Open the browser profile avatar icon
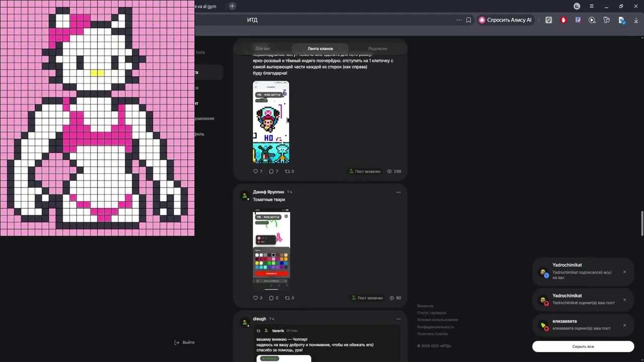 tap(577, 6)
